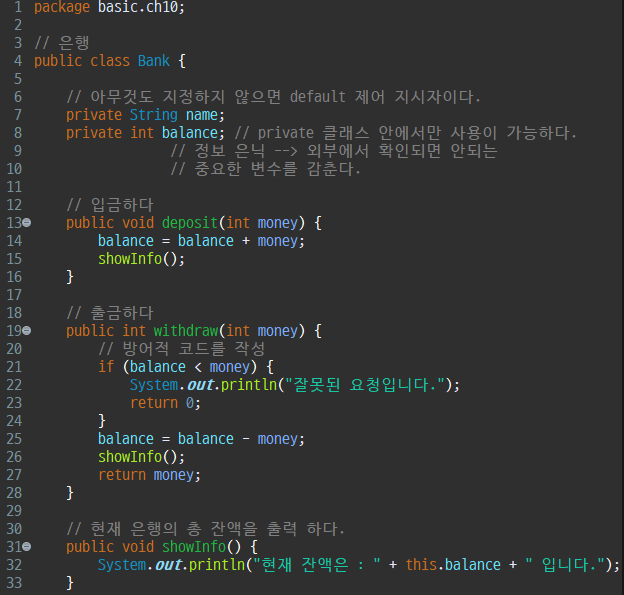Click 'showInfo' method declaration on line 31
Viewport: 624px width, 595px height.
click(x=194, y=547)
